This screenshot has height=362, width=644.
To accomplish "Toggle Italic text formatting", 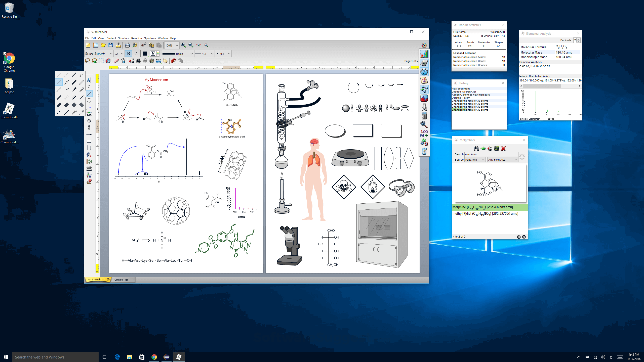I will (x=136, y=54).
